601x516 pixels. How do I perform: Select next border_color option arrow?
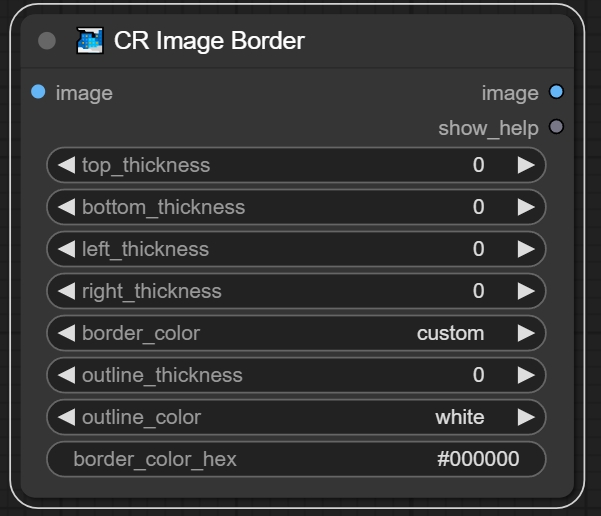pyautogui.click(x=526, y=333)
